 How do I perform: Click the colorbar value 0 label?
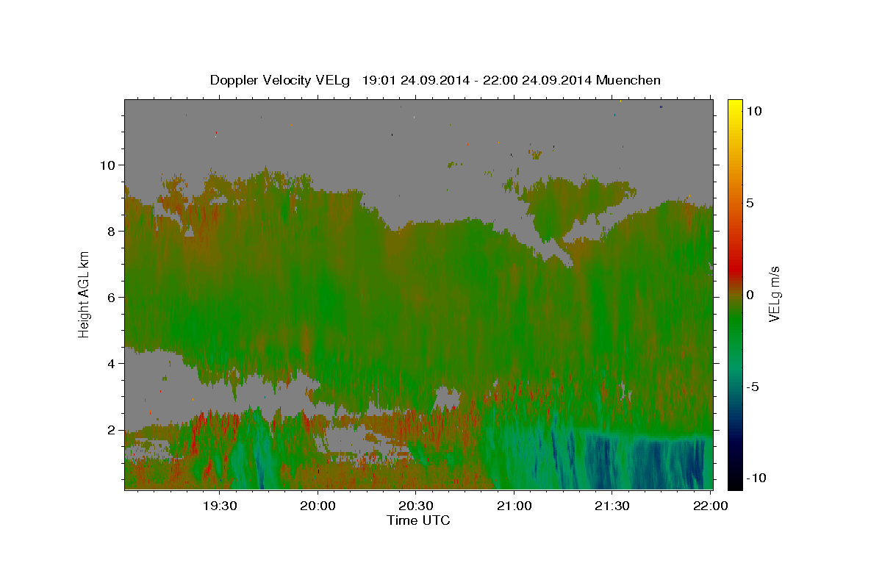(750, 295)
